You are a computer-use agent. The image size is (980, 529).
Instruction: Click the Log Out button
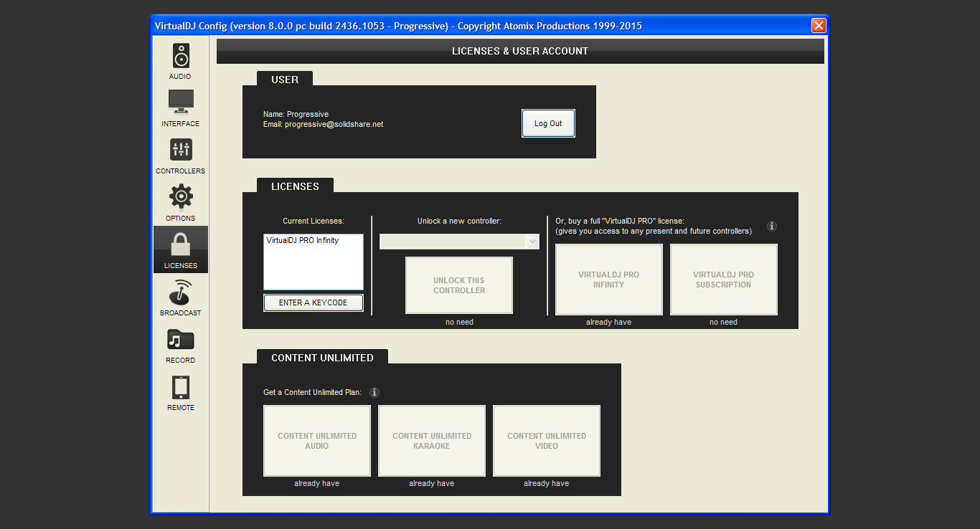point(548,123)
